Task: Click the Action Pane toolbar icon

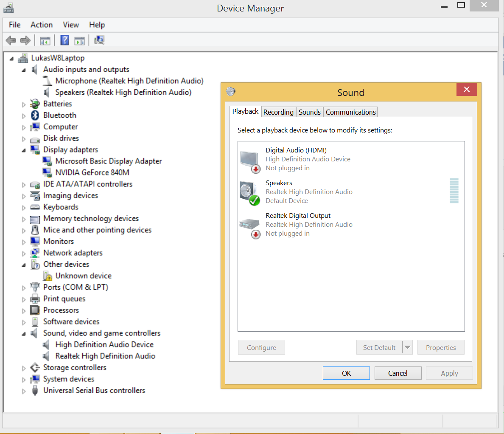Action: pos(79,41)
